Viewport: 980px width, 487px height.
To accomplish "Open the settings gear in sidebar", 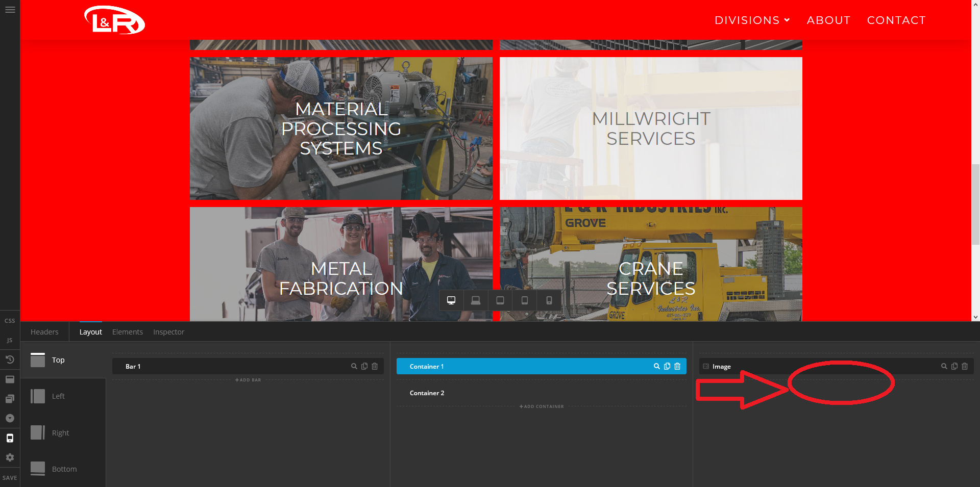I will [10, 457].
